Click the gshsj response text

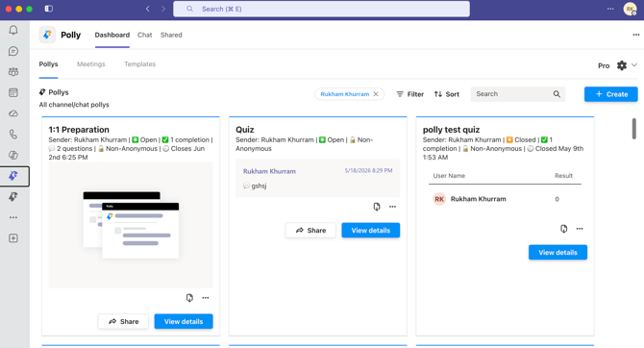click(x=259, y=186)
